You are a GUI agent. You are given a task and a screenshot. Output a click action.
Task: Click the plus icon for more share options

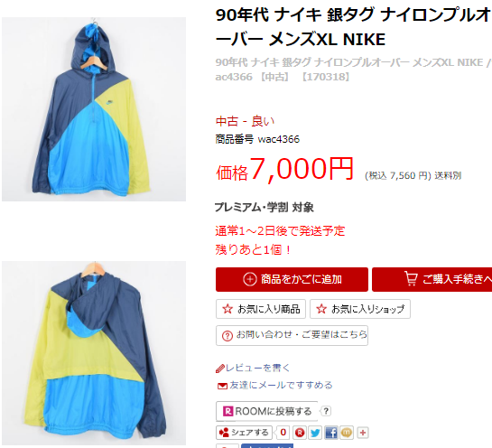click(363, 433)
